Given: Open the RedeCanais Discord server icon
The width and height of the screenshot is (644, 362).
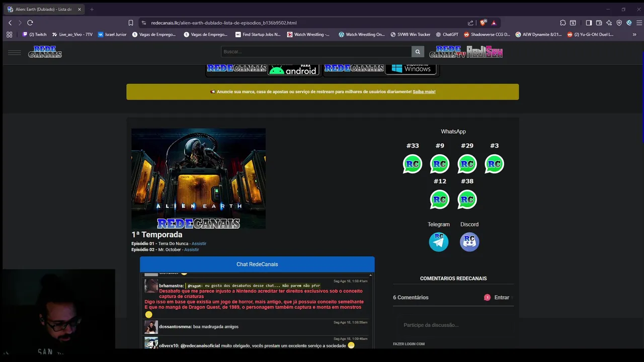Looking at the screenshot, I should pos(469,242).
